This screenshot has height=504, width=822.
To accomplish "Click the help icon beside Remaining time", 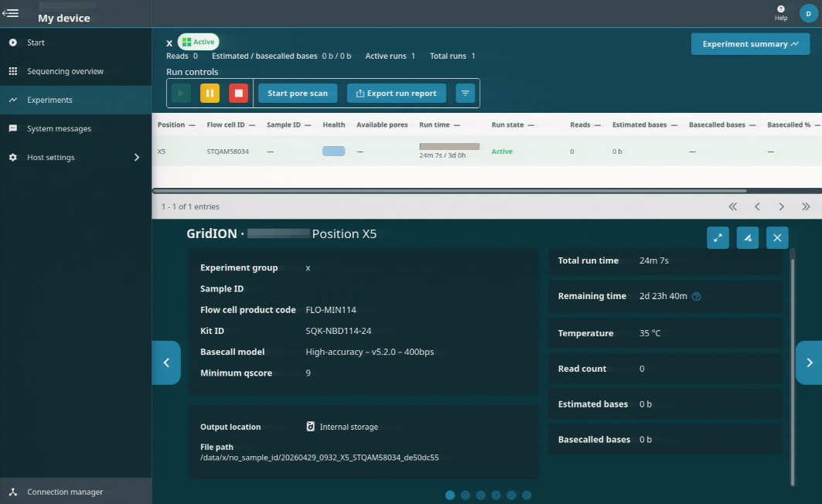I will [x=697, y=297].
